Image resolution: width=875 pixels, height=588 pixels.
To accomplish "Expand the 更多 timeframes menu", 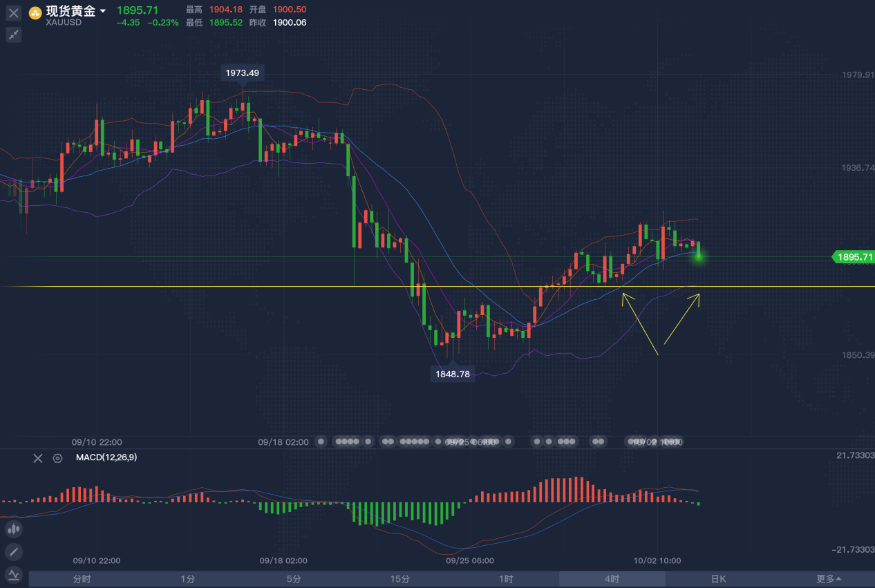I will click(x=828, y=579).
